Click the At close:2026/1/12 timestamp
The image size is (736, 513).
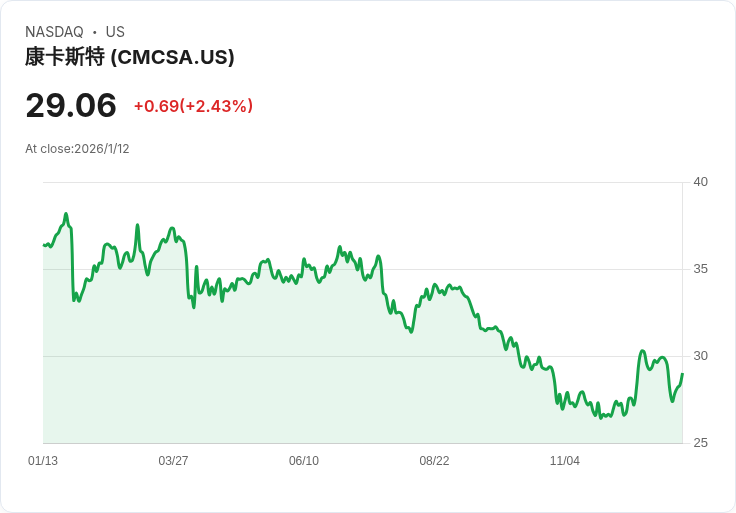click(77, 149)
